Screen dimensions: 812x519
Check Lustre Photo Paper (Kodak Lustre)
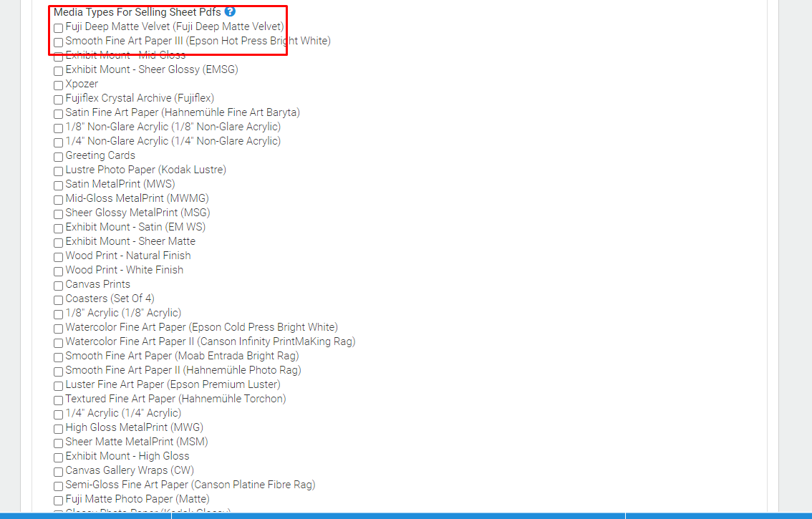click(59, 171)
